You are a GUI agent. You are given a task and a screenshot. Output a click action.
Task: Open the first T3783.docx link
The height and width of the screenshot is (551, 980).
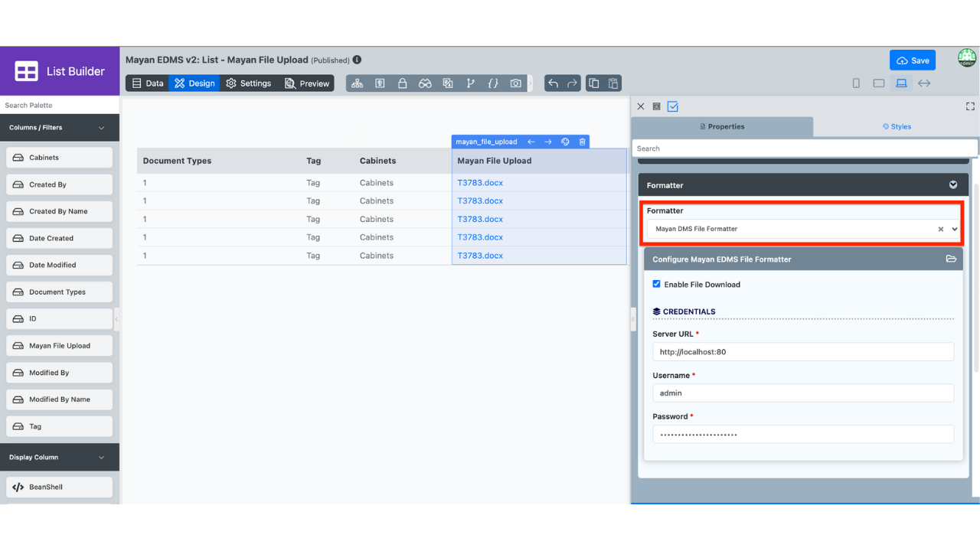click(480, 183)
